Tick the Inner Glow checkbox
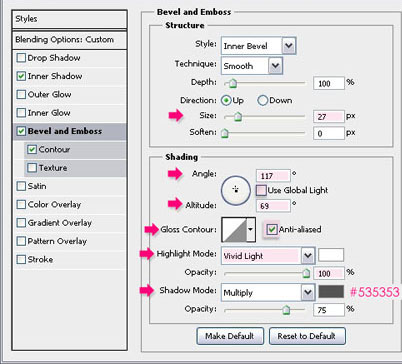Screen dimensions: 402x364 (21, 113)
